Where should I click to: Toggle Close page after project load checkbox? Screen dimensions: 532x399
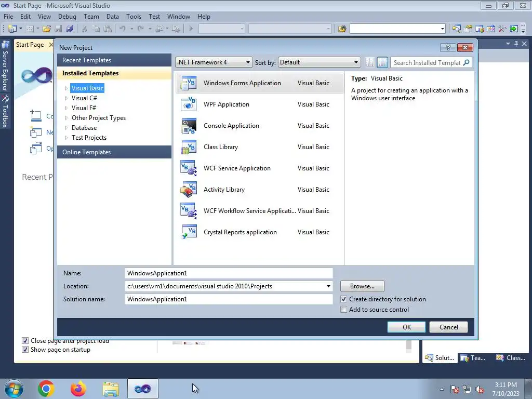click(25, 341)
